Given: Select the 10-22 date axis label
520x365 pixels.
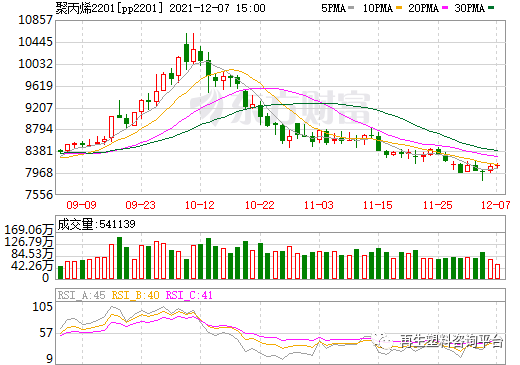Looking at the screenshot, I should pyautogui.click(x=259, y=205).
